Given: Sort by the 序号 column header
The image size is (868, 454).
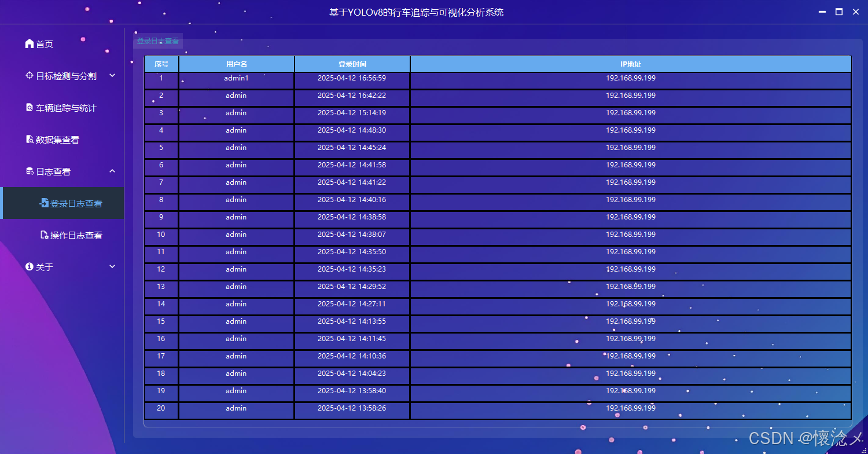Looking at the screenshot, I should tap(161, 64).
